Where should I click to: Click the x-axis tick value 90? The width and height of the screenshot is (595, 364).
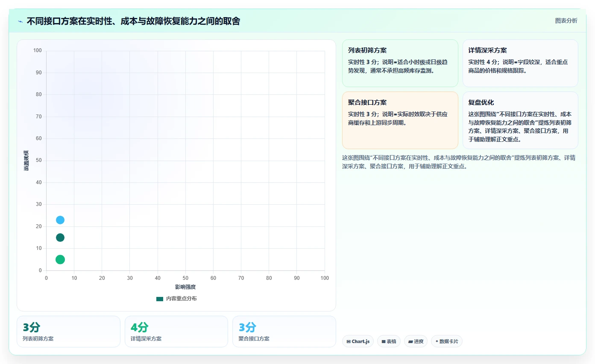297,278
